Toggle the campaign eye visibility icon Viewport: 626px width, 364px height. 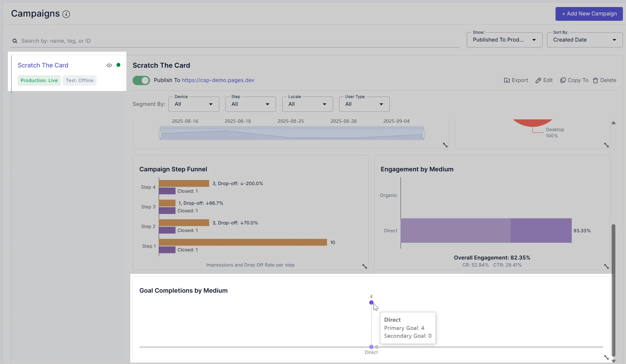[109, 65]
